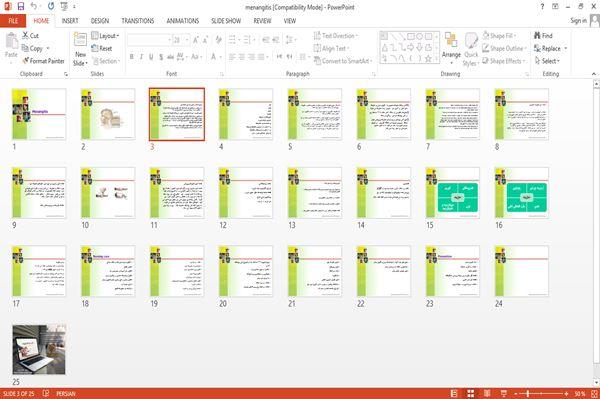The image size is (600, 399).
Task: Click the Sign in link
Action: 578,21
